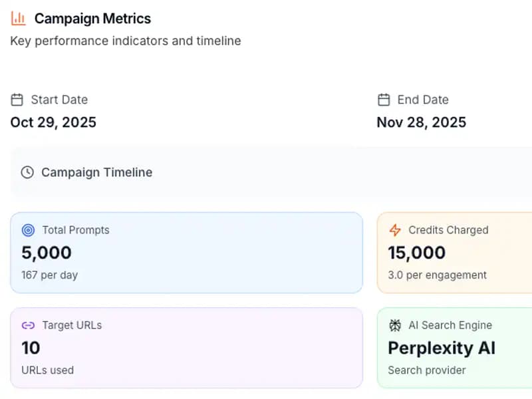Viewport: 532px width, 399px height.
Task: Click the Campaign Metrics bar chart icon
Action: (19, 18)
